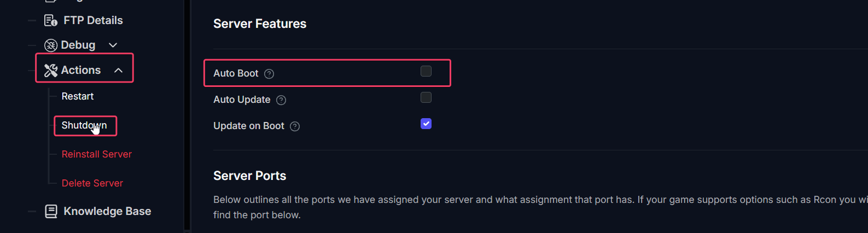Screen dimensions: 868x233
Task: Enable the Auto Update checkbox
Action: point(426,97)
